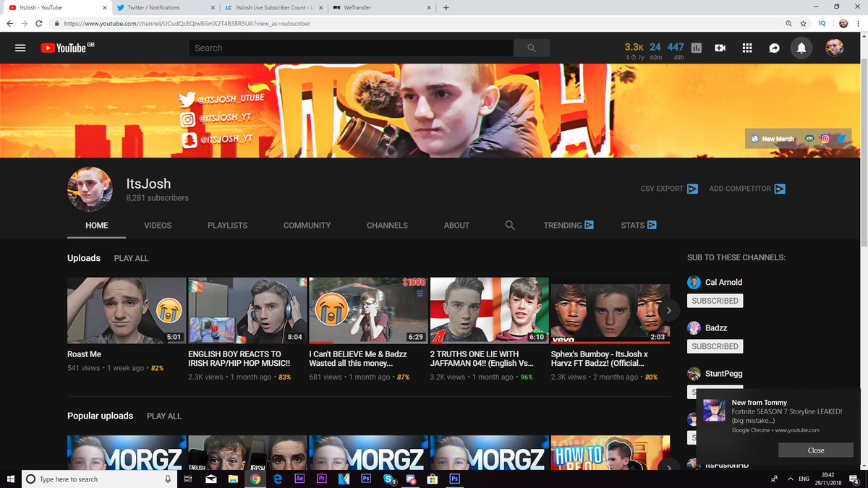Open the Chrome profile avatar in toolbar

(x=843, y=23)
